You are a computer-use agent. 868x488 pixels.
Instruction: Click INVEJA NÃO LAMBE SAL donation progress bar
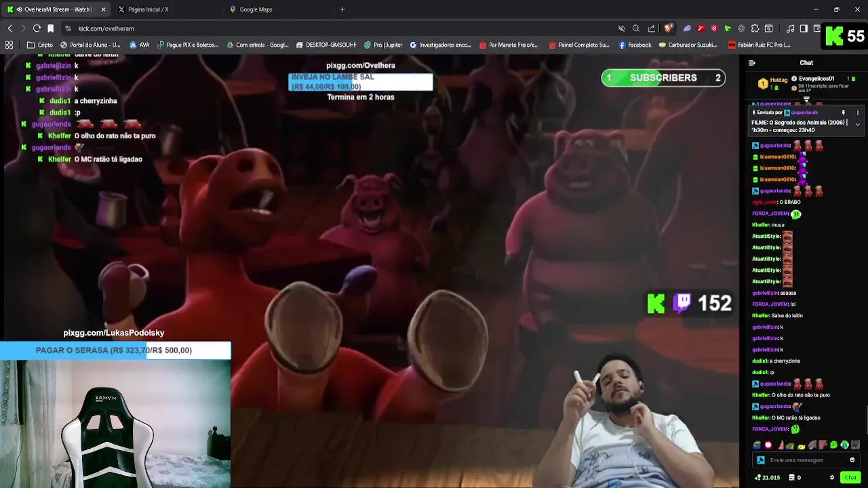pyautogui.click(x=361, y=82)
